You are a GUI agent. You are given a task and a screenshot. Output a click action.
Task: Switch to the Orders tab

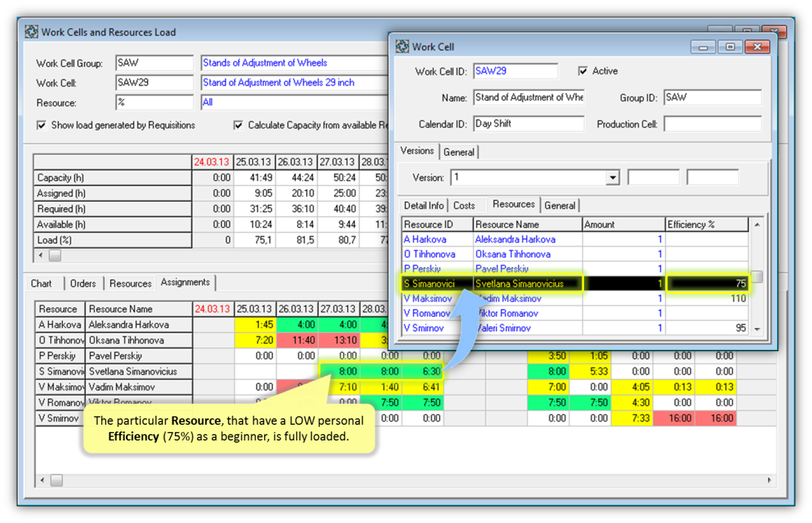tap(83, 284)
